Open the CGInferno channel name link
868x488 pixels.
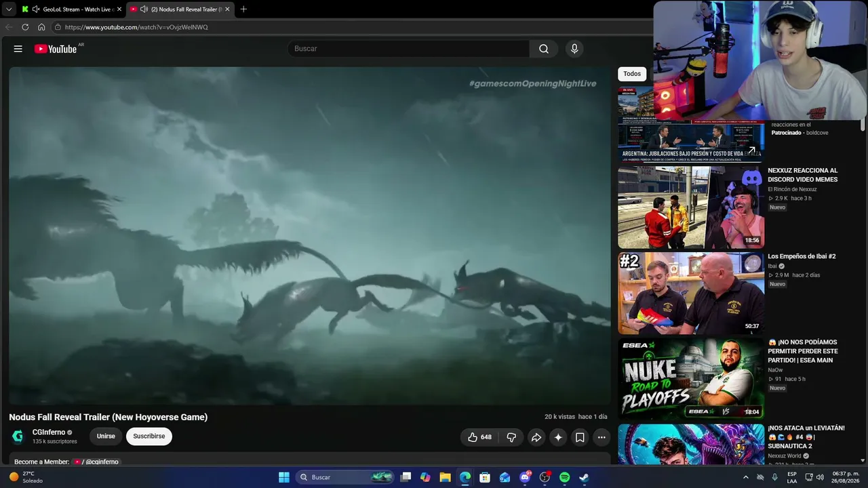click(49, 432)
